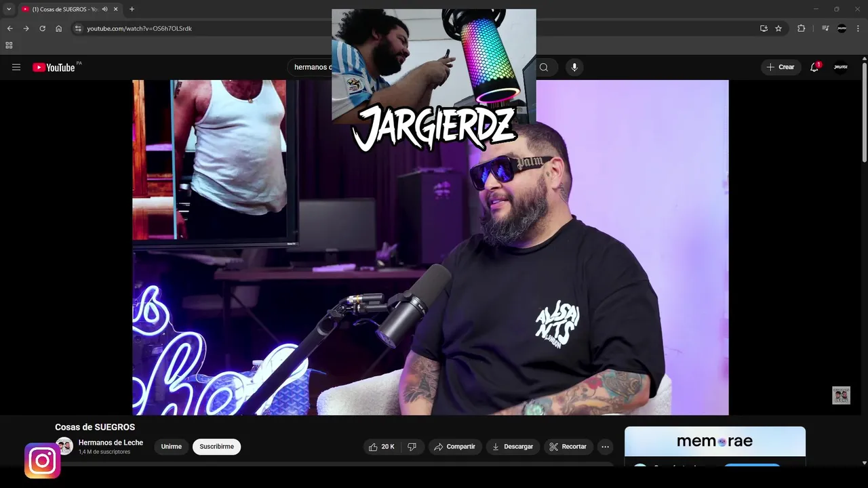Click the Compartir button
868x488 pixels.
[455, 447]
